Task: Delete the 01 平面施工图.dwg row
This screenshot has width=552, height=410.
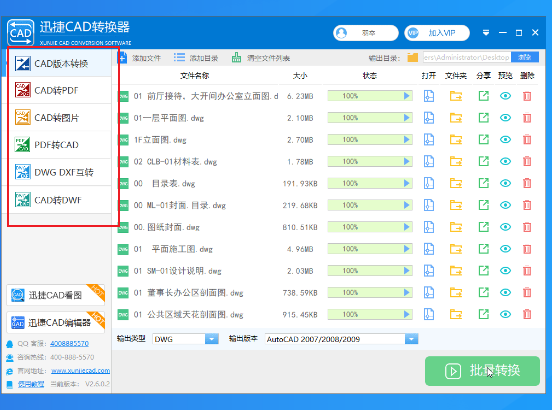Action: tap(527, 249)
